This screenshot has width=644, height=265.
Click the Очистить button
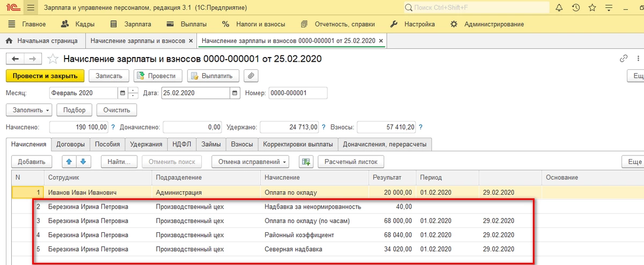click(117, 110)
